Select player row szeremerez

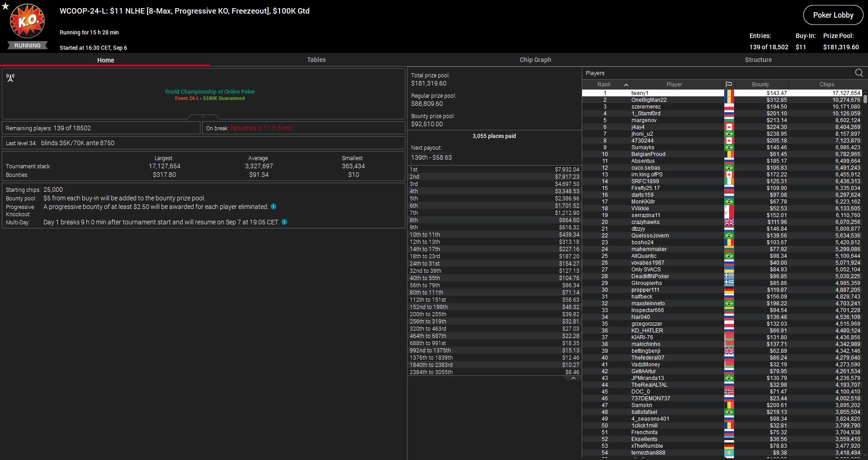pyautogui.click(x=722, y=107)
